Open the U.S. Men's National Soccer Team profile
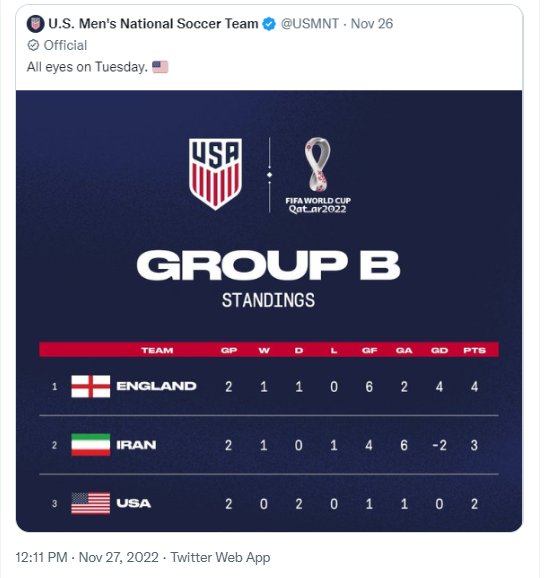This screenshot has width=545, height=578. click(x=153, y=24)
